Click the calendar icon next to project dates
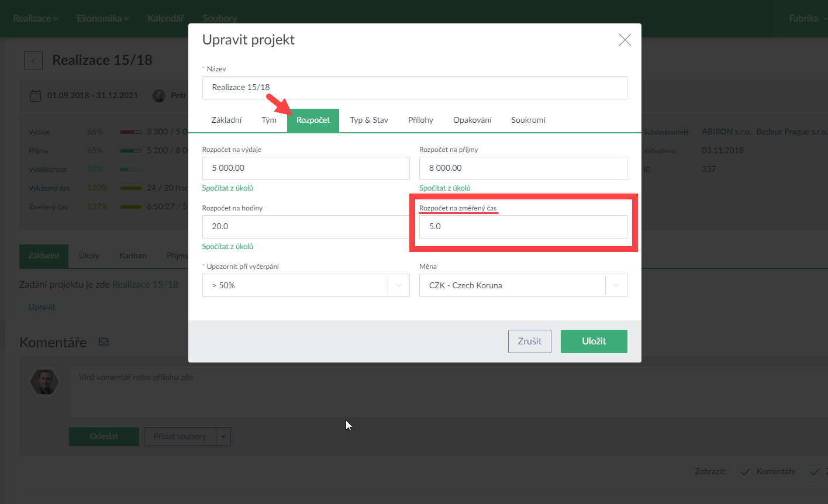 pyautogui.click(x=36, y=95)
